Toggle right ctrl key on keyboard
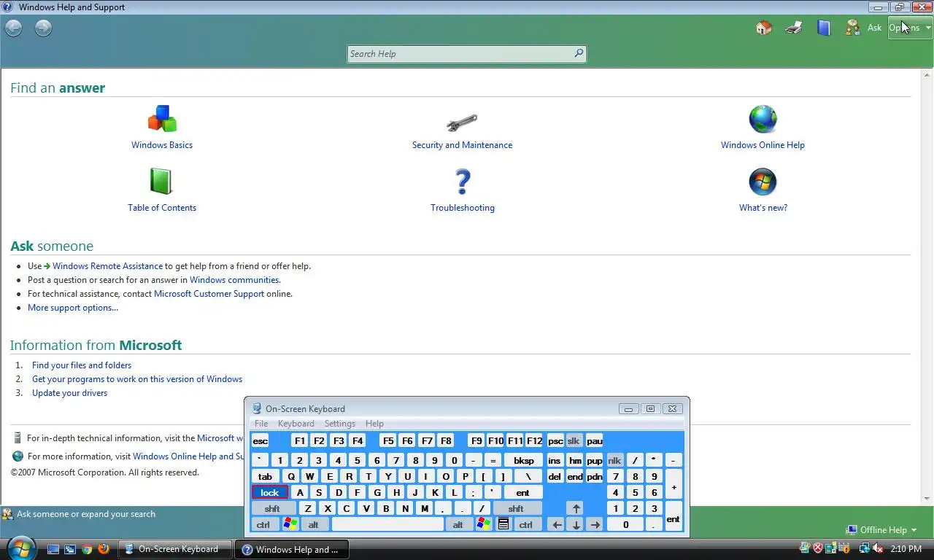934x560 pixels. [526, 524]
